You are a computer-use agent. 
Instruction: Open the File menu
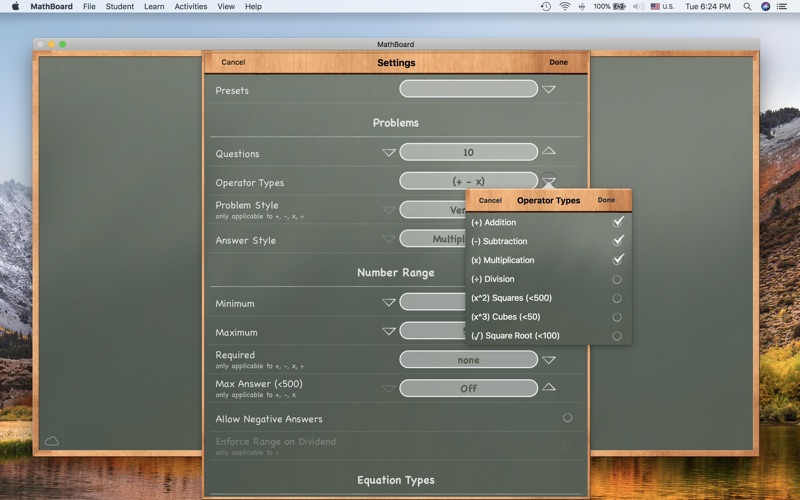pyautogui.click(x=89, y=7)
